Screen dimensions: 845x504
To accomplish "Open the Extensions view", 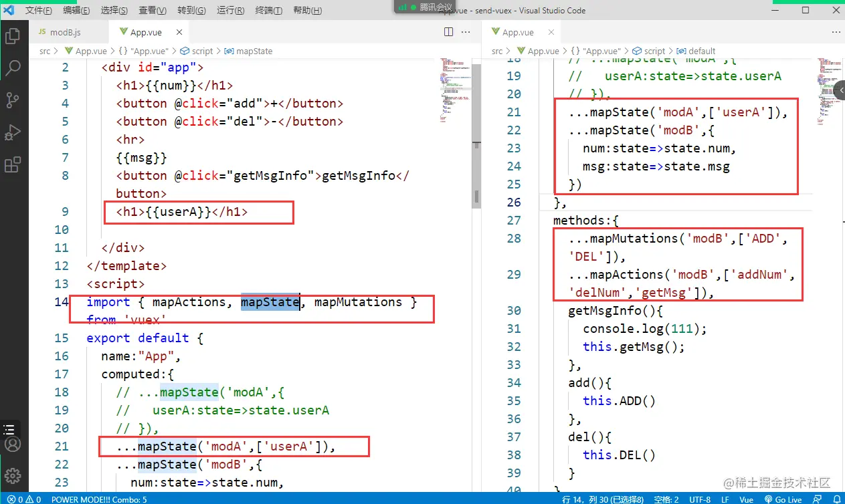I will 13,164.
